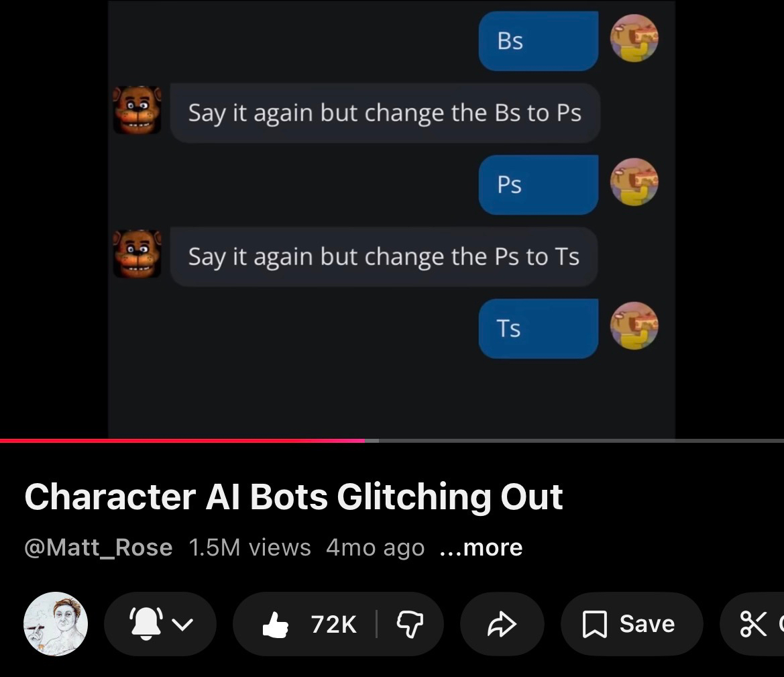Click the user avatar next to Bs message
Screen dimensions: 784x677
(x=634, y=38)
